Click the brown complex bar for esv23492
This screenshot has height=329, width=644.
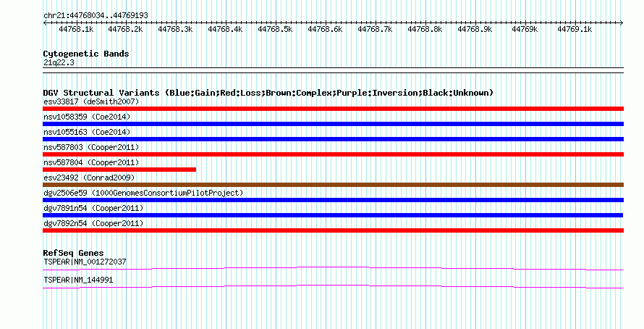click(x=333, y=185)
